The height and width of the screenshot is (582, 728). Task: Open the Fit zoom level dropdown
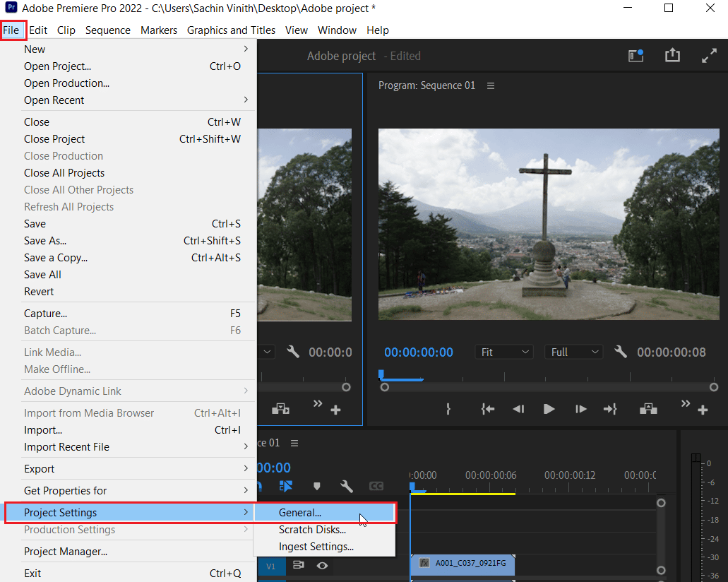(504, 352)
